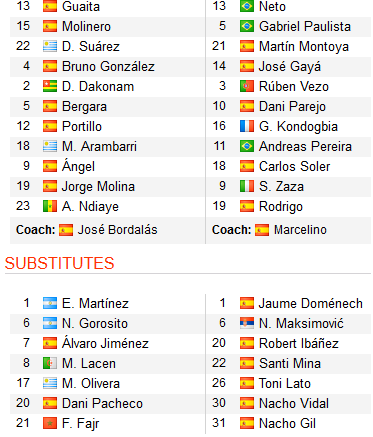Open player Jorge Molina

(x=98, y=187)
